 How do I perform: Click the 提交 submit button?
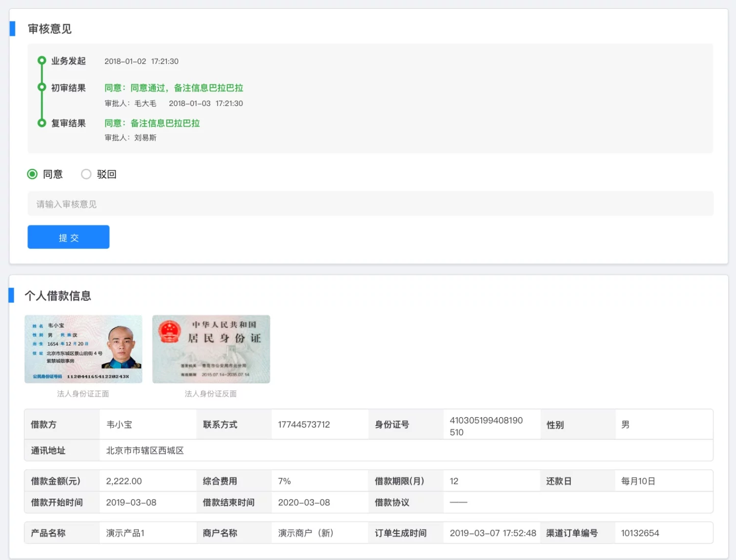[68, 237]
